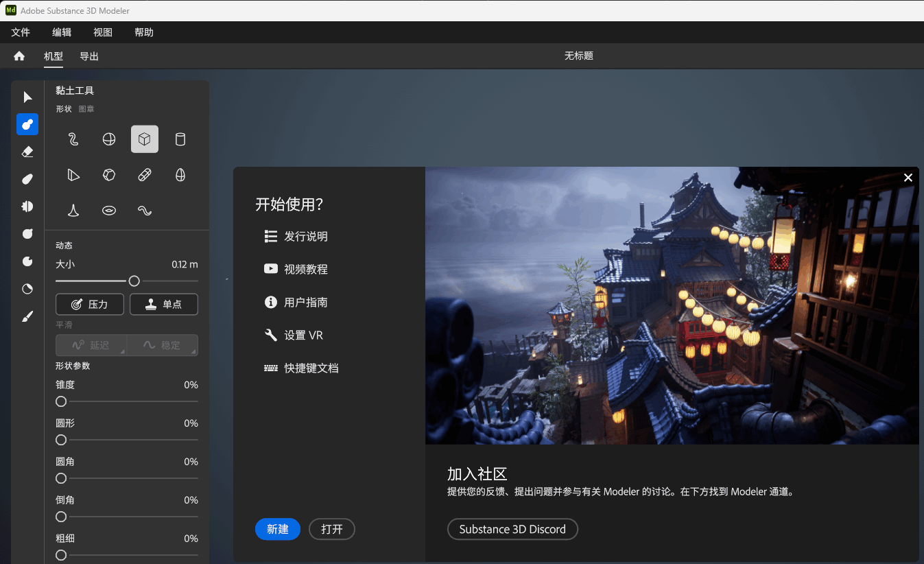924x564 pixels.
Task: Toggle the 压力 pressure button
Action: [x=90, y=304]
